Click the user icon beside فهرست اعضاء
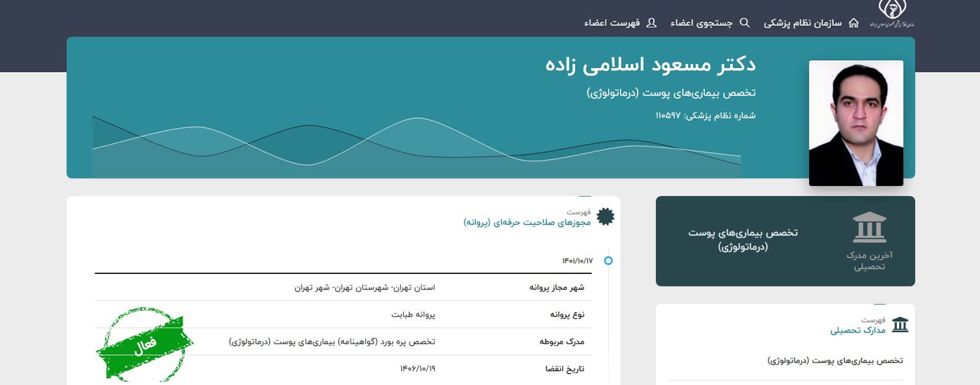This screenshot has height=385, width=980. [x=651, y=23]
